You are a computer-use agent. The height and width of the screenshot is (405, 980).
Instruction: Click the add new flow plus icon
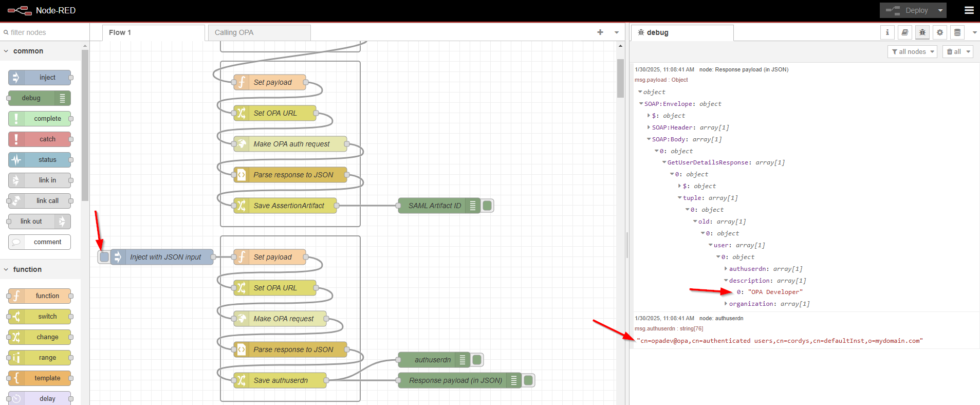click(x=600, y=32)
